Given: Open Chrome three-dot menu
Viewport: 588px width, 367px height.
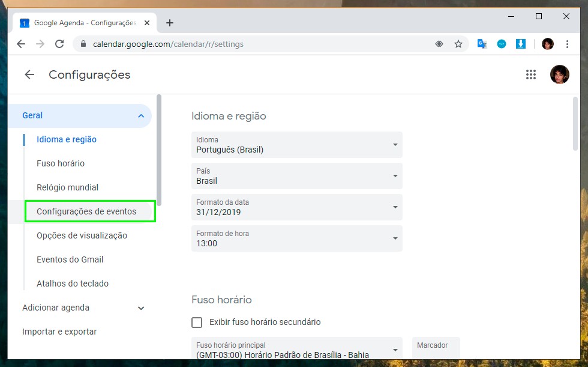Looking at the screenshot, I should pos(567,44).
